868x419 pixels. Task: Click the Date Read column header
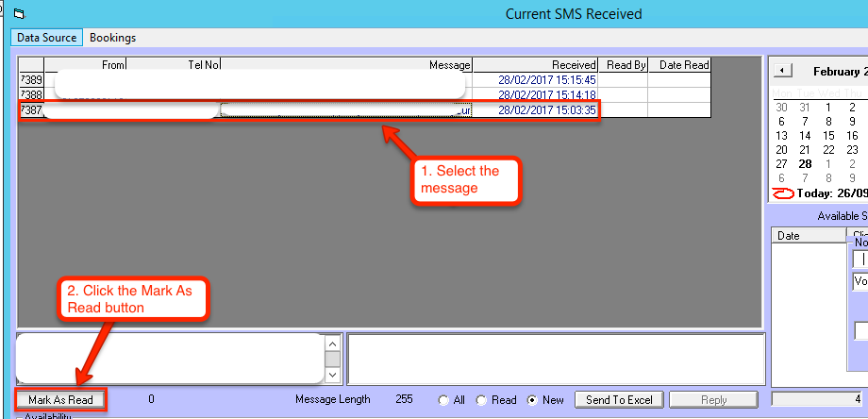pos(678,65)
